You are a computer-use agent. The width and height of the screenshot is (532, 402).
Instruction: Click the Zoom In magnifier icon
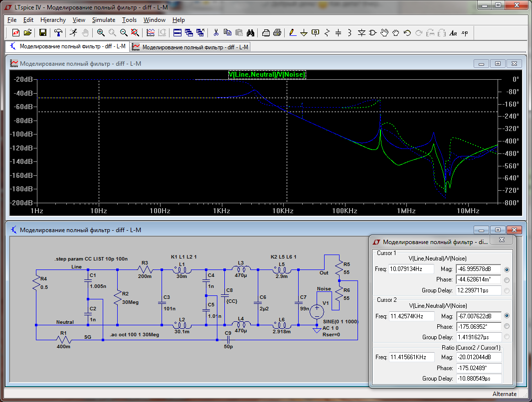101,33
